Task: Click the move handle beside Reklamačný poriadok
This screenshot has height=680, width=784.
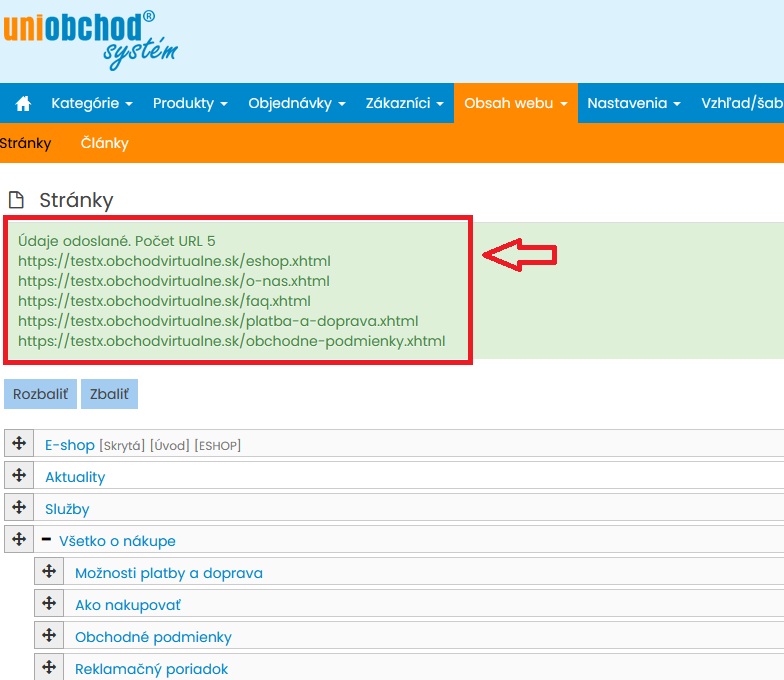Action: (49, 668)
